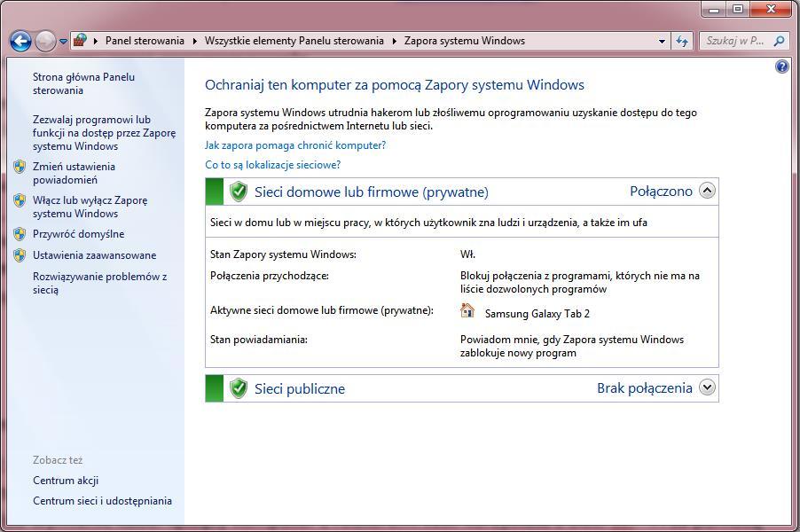This screenshot has width=800, height=532.
Task: Click Zapora systemu Windows breadcrumb
Action: 465,41
